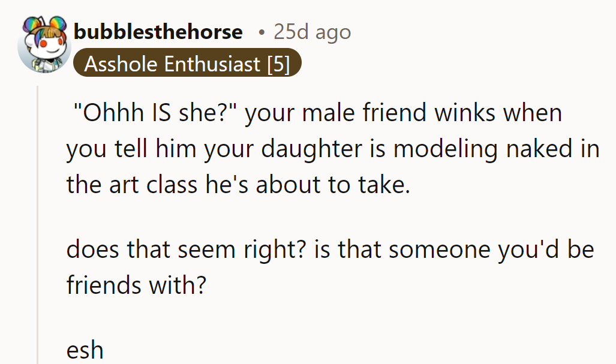Select the bullet separator before the timestamp
This screenshot has height=364, width=616.
[x=262, y=32]
